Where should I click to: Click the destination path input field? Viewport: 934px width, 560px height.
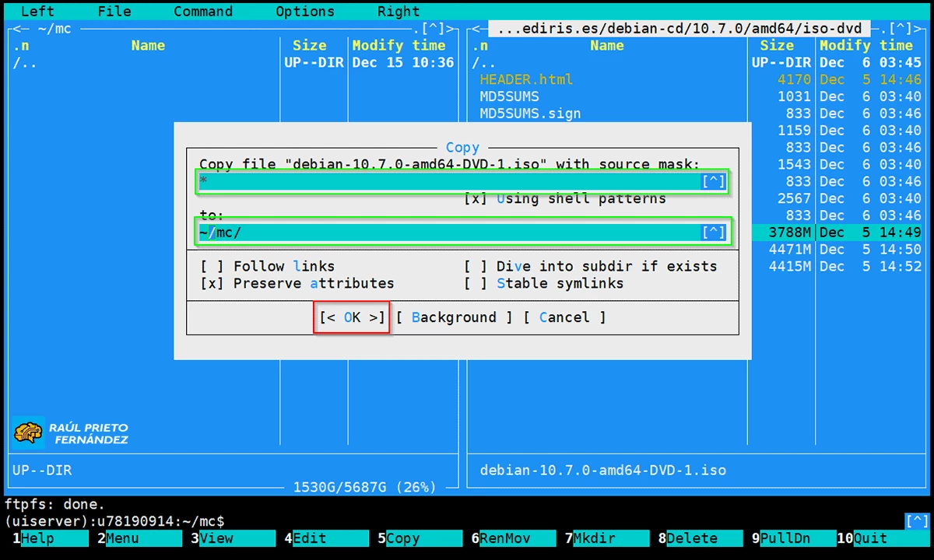coord(451,232)
